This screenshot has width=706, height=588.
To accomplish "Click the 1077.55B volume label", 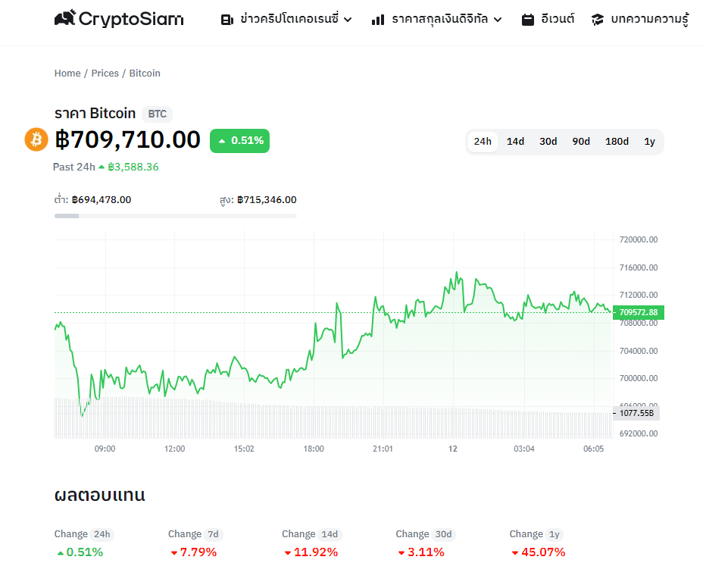I will pyautogui.click(x=636, y=413).
